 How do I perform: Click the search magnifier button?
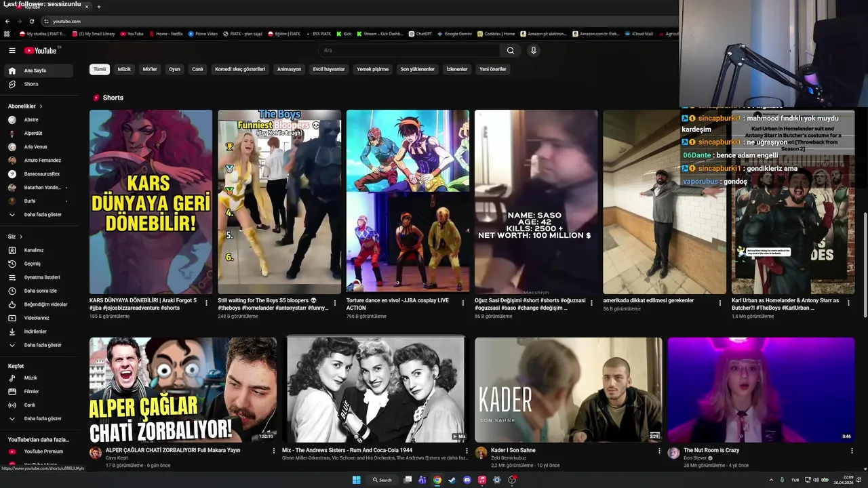click(511, 50)
